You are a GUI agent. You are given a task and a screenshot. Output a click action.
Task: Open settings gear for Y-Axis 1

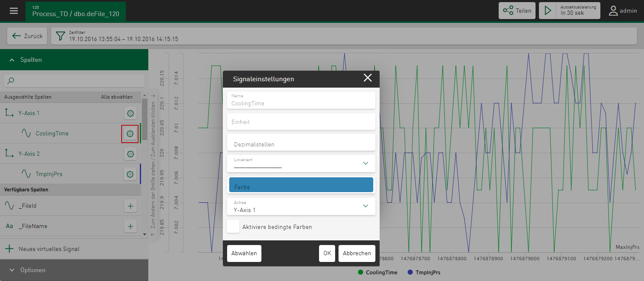[130, 113]
